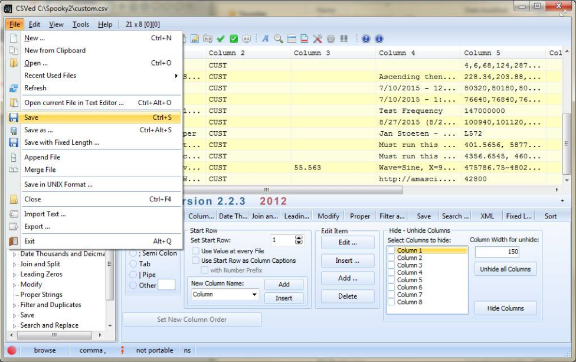
Task: Click the grey box toolbar icon after green checkbox
Action: click(247, 39)
